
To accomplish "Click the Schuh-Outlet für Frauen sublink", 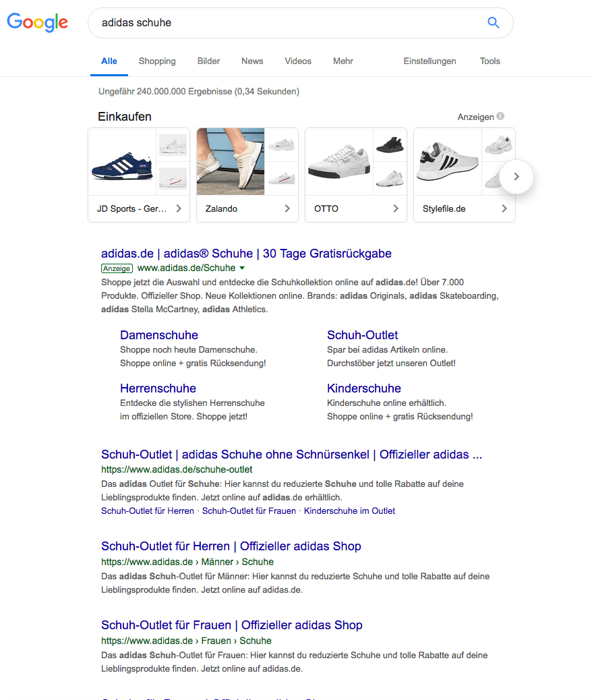I will point(249,511).
